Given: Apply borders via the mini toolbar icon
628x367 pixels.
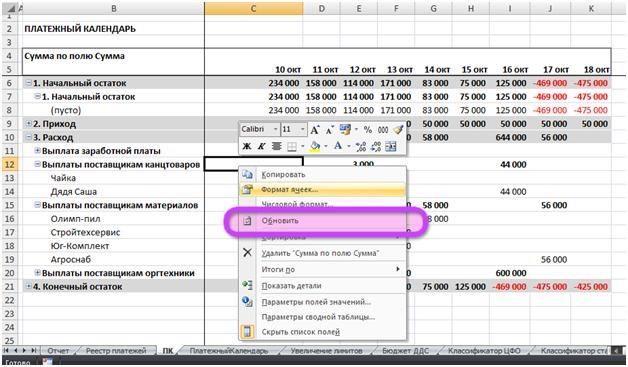Looking at the screenshot, I should coord(292,147).
